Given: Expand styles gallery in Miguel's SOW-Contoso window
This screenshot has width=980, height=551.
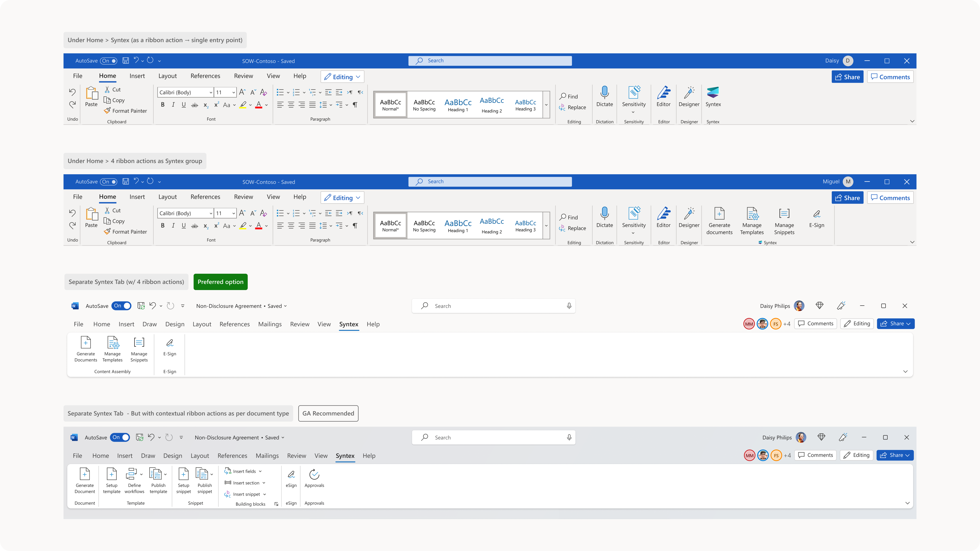Looking at the screenshot, I should tap(546, 226).
